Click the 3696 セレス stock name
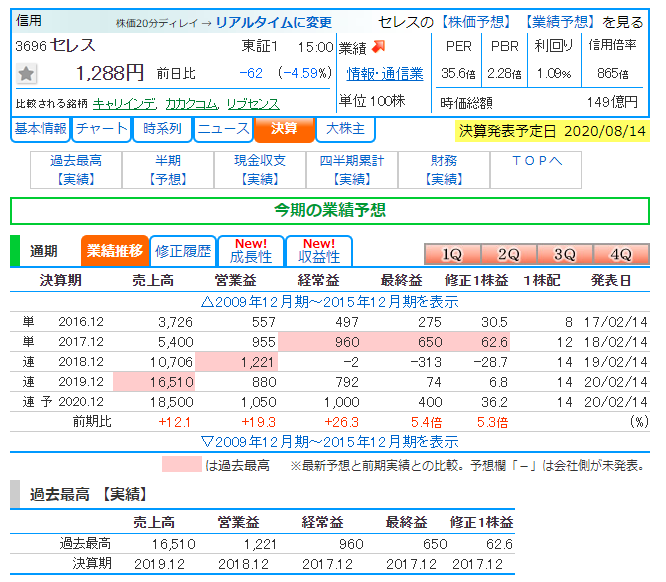Viewport: 666px width, 582px height. [55, 45]
